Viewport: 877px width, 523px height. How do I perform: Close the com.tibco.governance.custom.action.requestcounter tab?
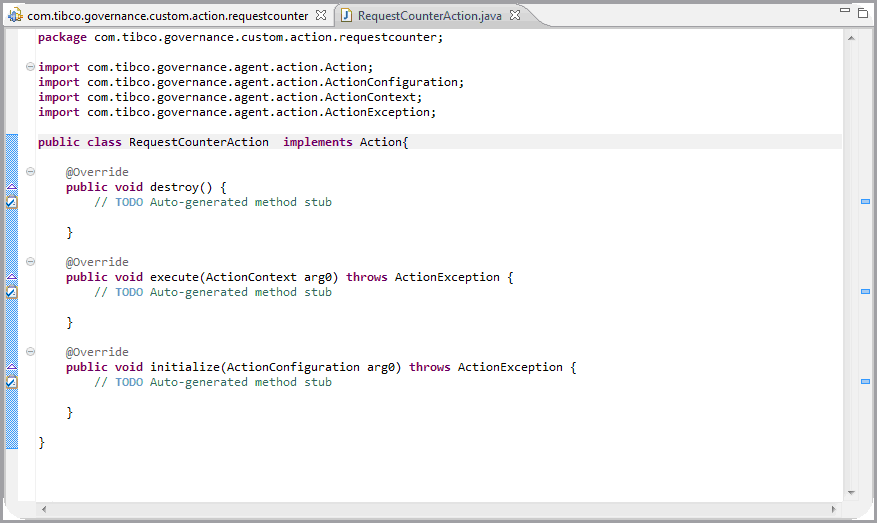coord(321,15)
